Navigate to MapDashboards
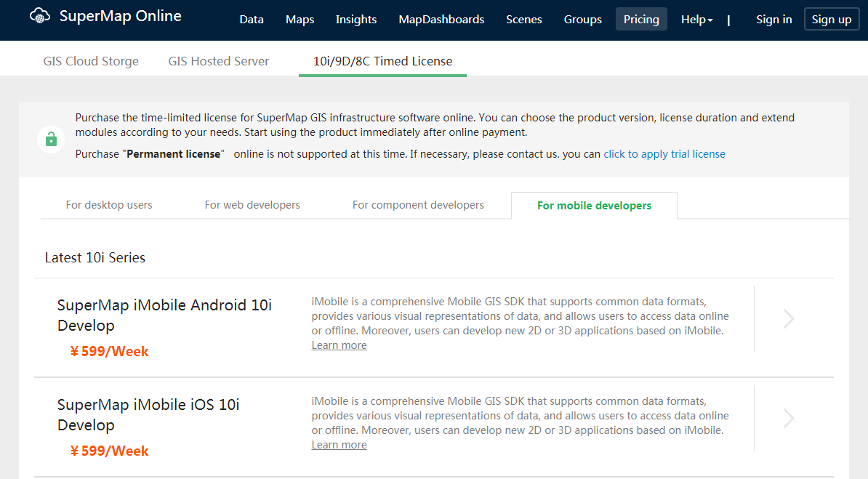The width and height of the screenshot is (868, 479). tap(441, 20)
